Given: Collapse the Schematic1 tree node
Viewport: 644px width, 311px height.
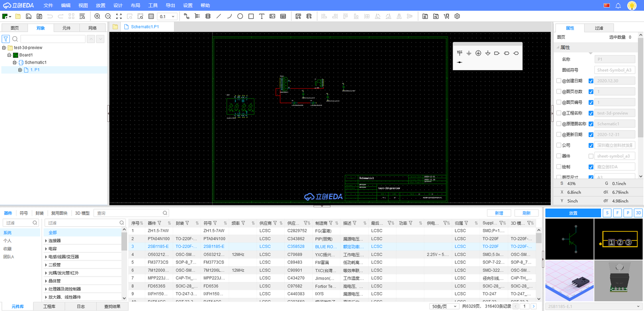Looking at the screenshot, I should point(15,63).
